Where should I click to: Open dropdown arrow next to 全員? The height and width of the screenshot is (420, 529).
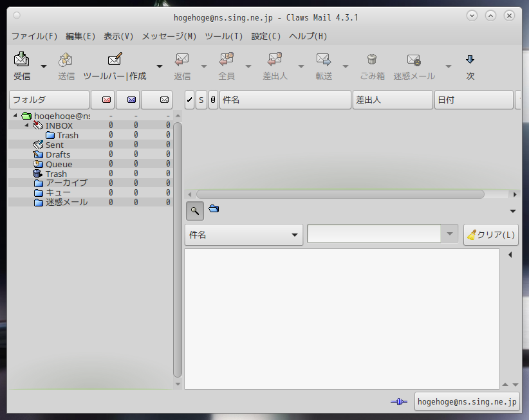[x=248, y=66]
